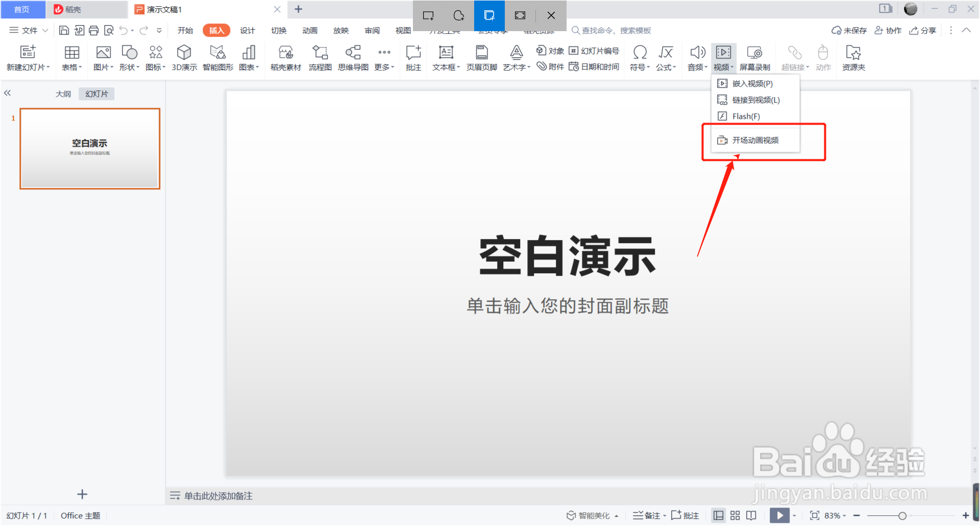Open a new document tab with plus

tap(299, 9)
